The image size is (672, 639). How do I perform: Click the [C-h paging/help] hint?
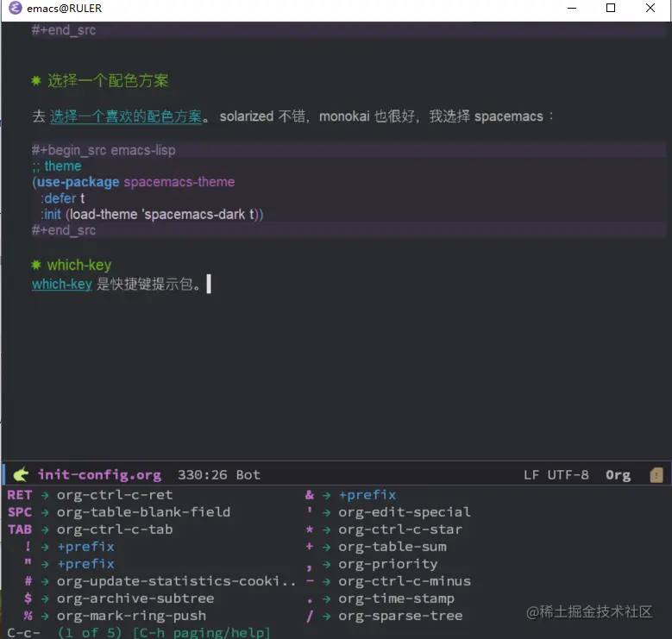pos(202,633)
